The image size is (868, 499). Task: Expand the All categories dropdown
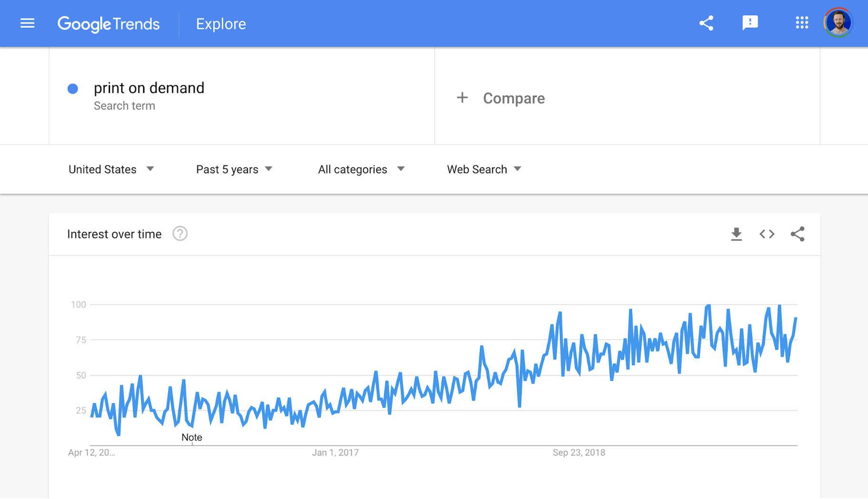(361, 169)
